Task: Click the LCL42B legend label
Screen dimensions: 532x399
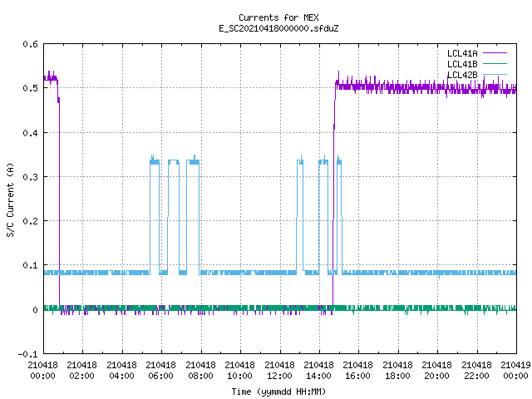Action: tap(462, 75)
